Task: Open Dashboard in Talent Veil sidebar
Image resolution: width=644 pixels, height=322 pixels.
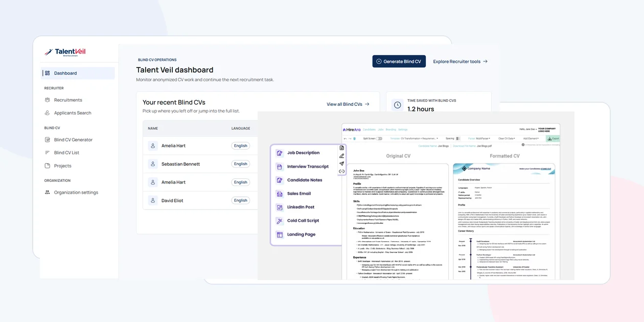Action: pyautogui.click(x=78, y=73)
